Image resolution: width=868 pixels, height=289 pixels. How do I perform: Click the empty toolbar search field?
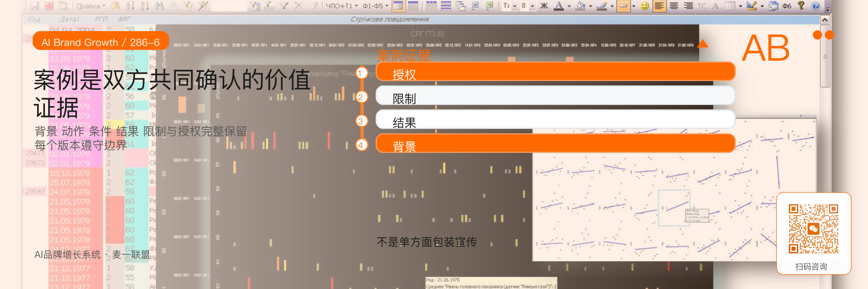tap(229, 6)
